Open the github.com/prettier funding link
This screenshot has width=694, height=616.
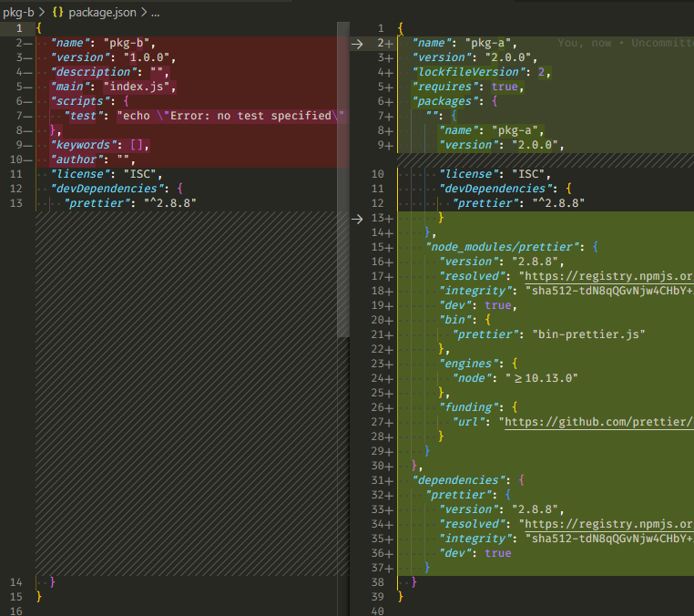click(x=599, y=422)
